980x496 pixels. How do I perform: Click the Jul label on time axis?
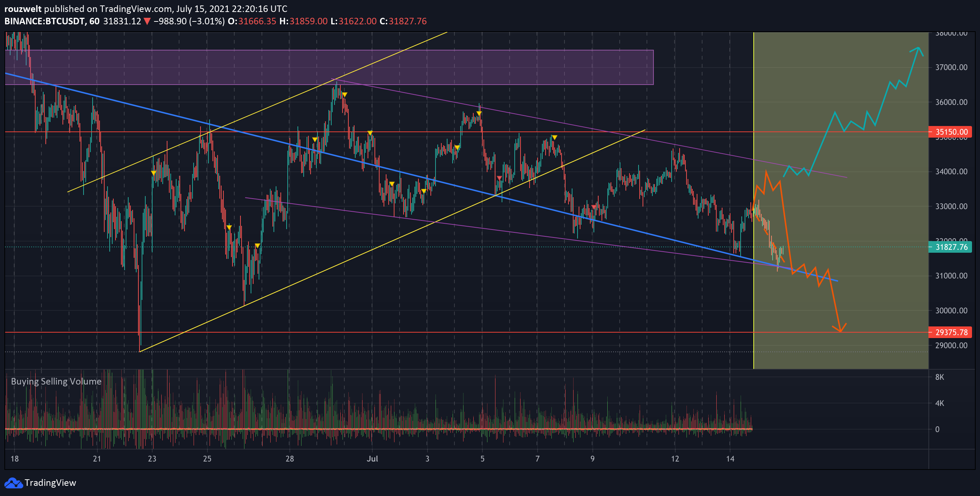coord(372,459)
